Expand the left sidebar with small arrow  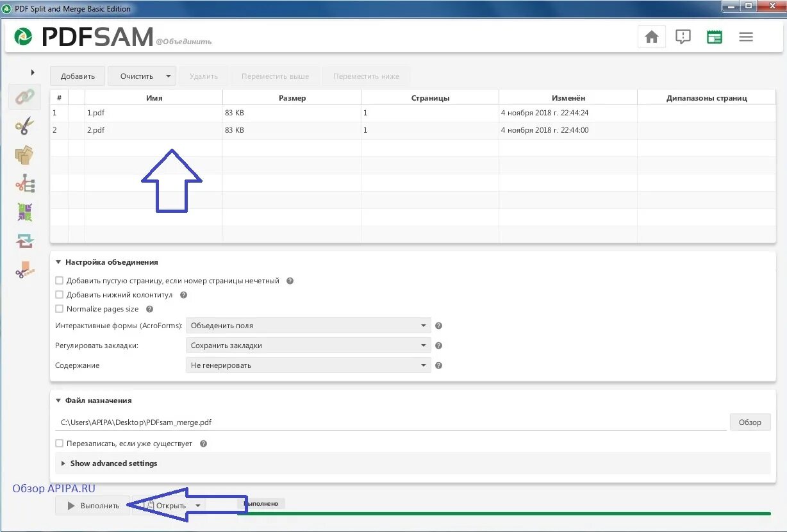pyautogui.click(x=33, y=72)
